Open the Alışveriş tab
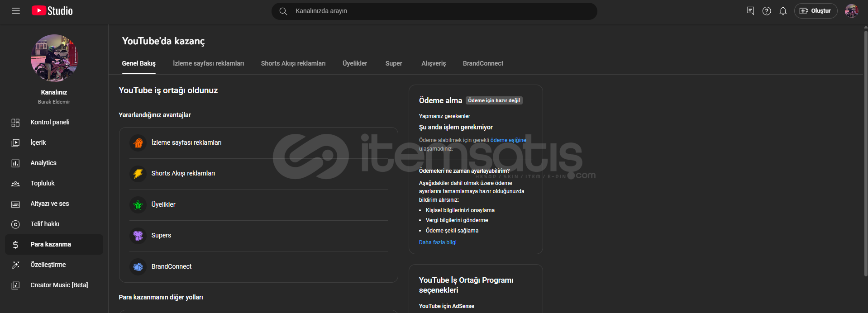 click(x=434, y=63)
